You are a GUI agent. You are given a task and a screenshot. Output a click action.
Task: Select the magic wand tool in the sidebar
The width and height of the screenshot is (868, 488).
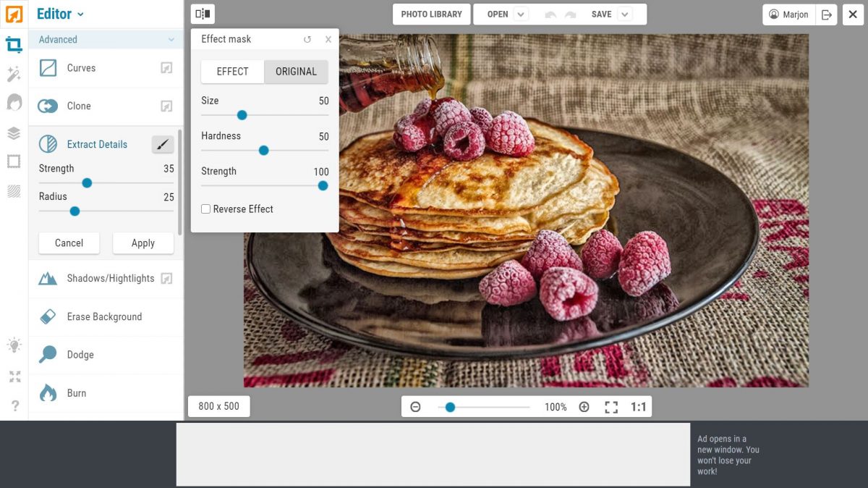[13, 73]
